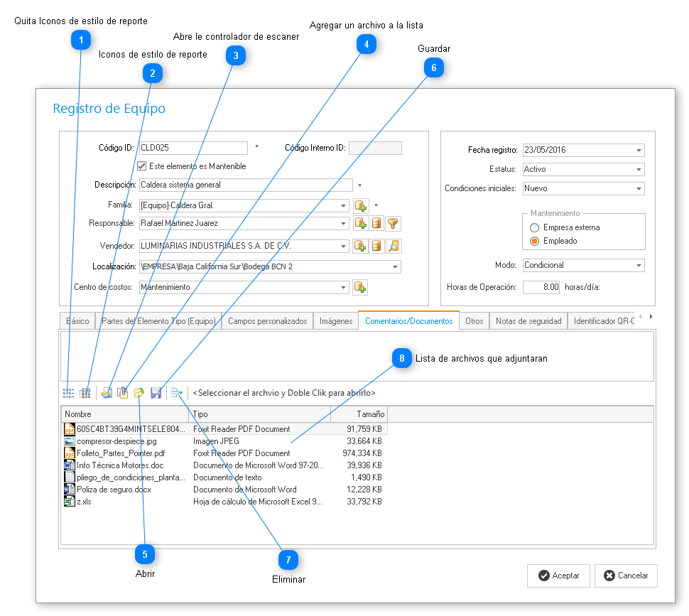Switch to the Imágenes tab
689x616 pixels.
pyautogui.click(x=336, y=321)
